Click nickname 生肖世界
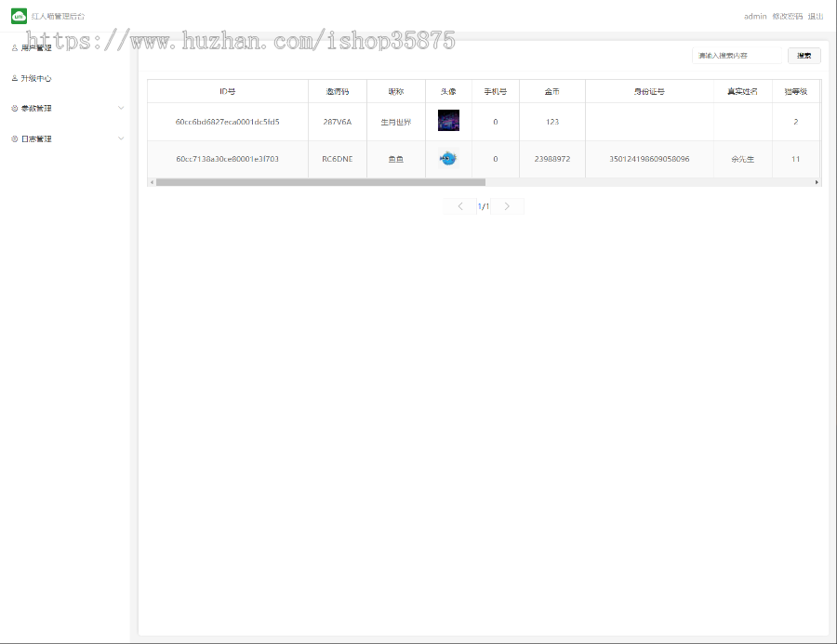The width and height of the screenshot is (837, 644). coord(396,122)
